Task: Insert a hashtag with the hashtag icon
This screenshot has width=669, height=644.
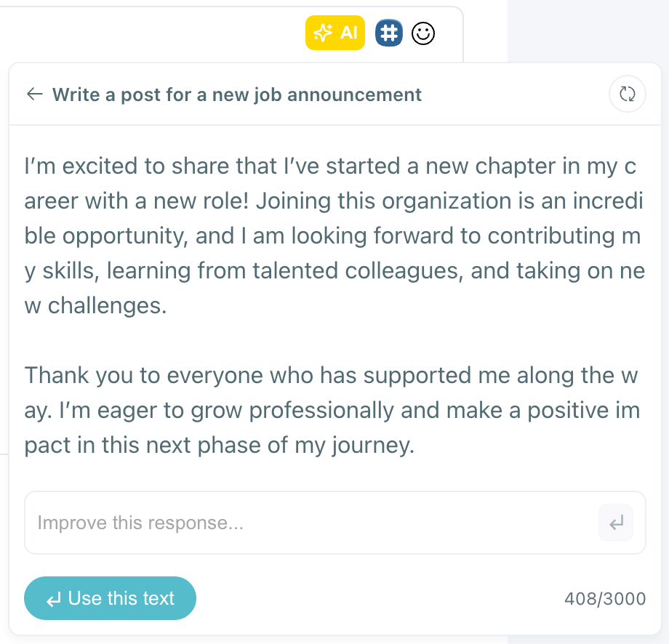Action: [x=388, y=32]
